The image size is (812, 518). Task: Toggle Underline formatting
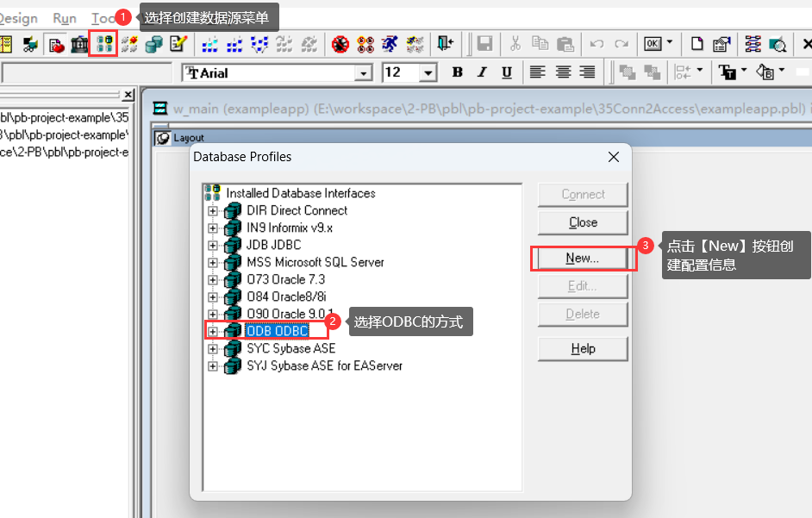[507, 72]
